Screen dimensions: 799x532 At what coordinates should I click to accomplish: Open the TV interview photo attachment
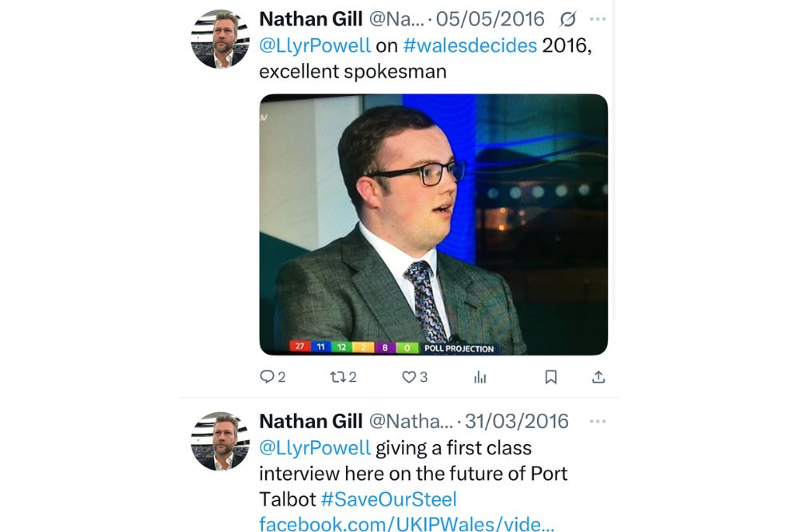pyautogui.click(x=433, y=224)
